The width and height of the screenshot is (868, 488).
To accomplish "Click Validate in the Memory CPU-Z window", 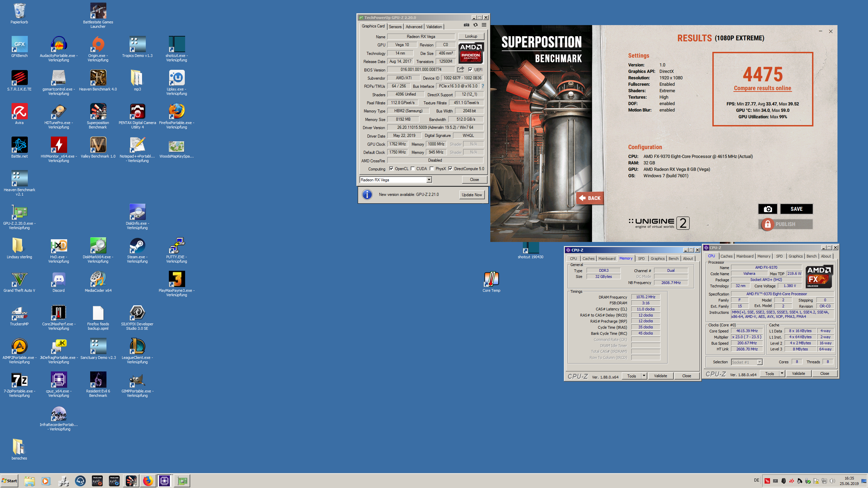I will 660,376.
